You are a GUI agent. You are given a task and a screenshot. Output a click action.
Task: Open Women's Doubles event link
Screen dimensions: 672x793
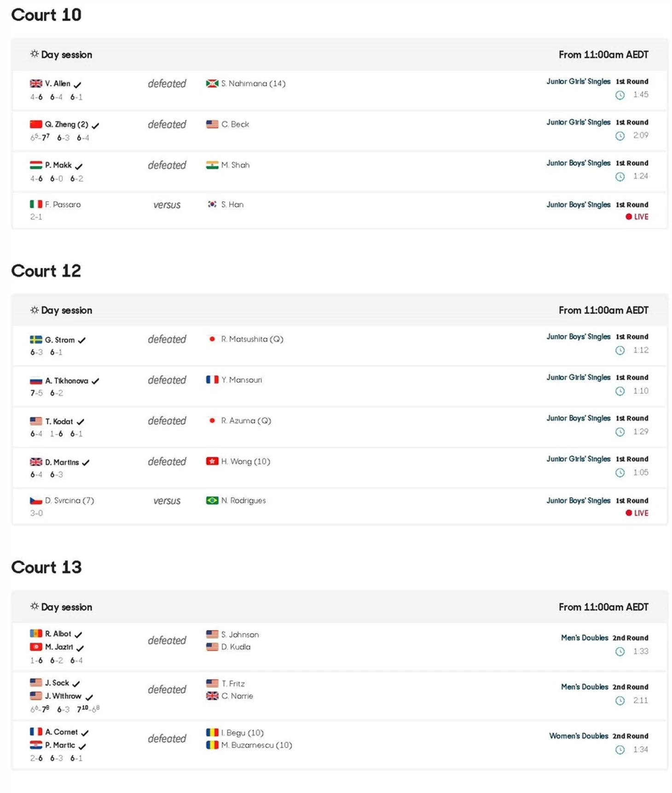coord(579,736)
